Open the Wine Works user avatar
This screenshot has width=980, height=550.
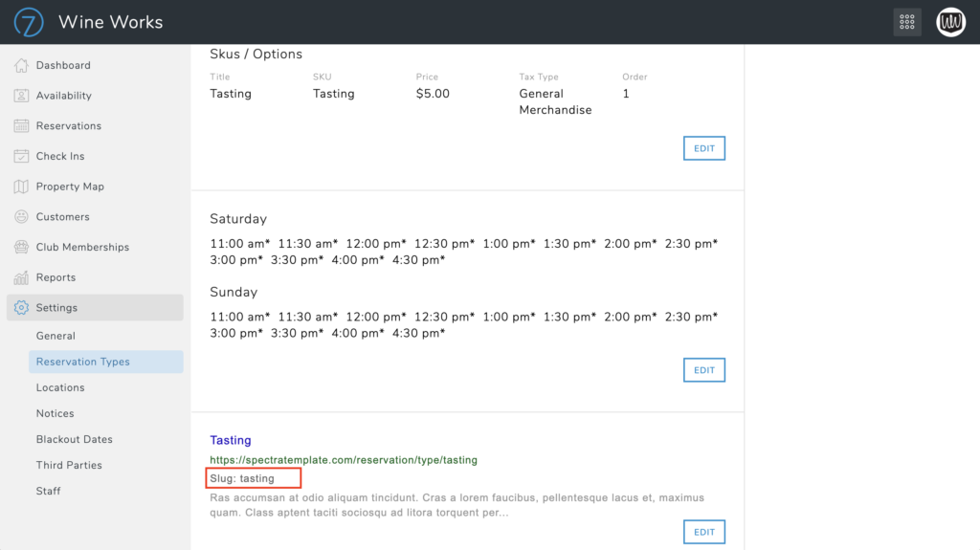tap(950, 22)
